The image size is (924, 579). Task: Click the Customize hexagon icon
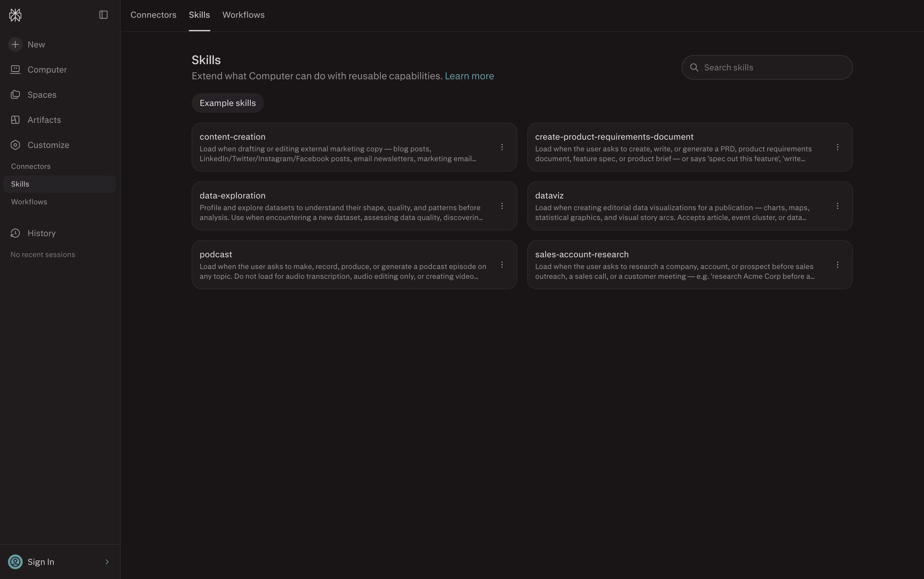pyautogui.click(x=15, y=145)
